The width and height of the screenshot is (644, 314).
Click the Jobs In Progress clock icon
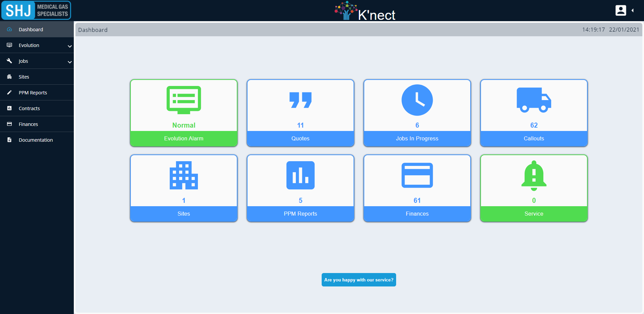(417, 100)
